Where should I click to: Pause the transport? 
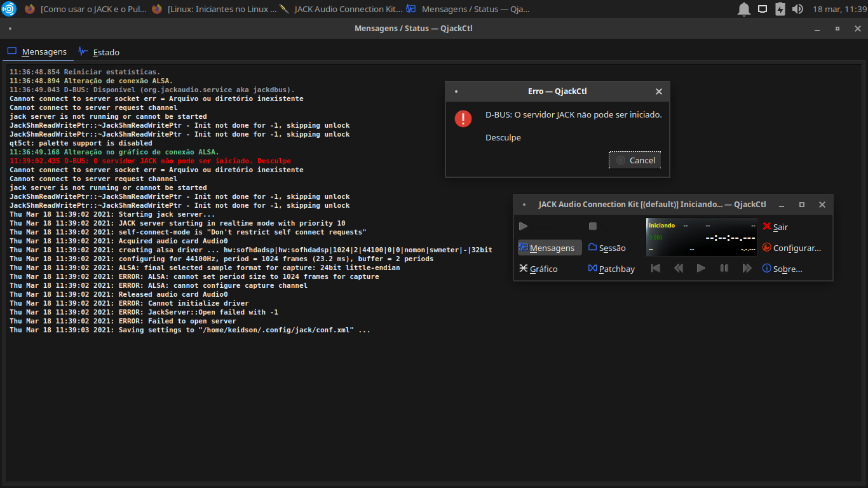(724, 268)
